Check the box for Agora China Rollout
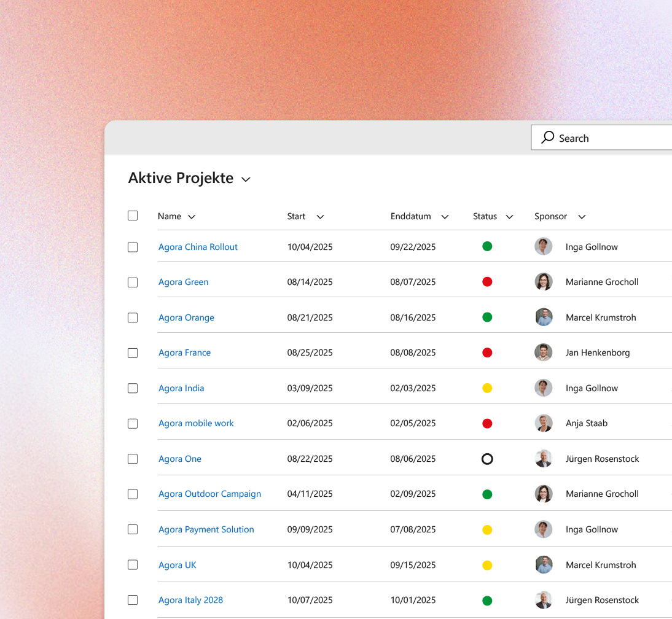The width and height of the screenshot is (672, 619). click(x=133, y=247)
